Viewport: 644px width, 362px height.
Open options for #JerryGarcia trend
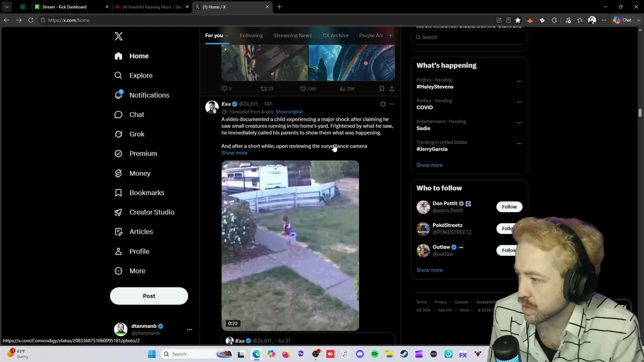pyautogui.click(x=519, y=143)
